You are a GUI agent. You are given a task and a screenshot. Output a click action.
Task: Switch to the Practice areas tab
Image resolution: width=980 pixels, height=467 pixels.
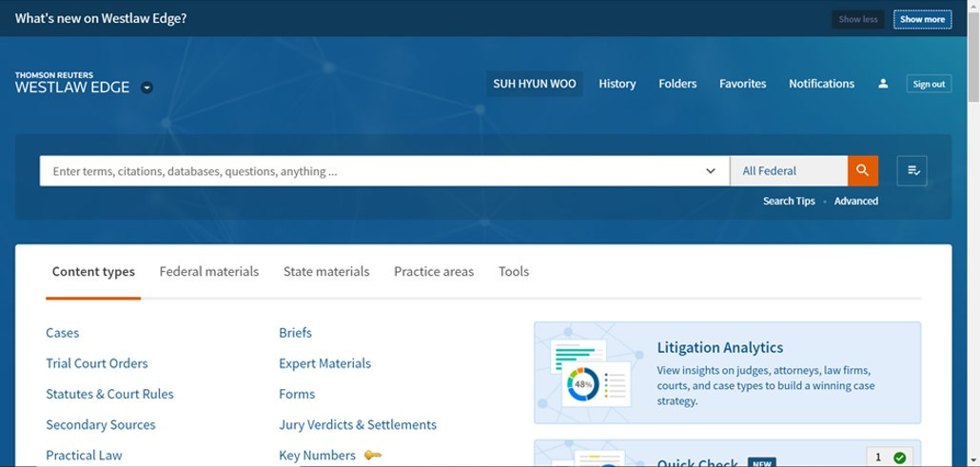click(434, 271)
